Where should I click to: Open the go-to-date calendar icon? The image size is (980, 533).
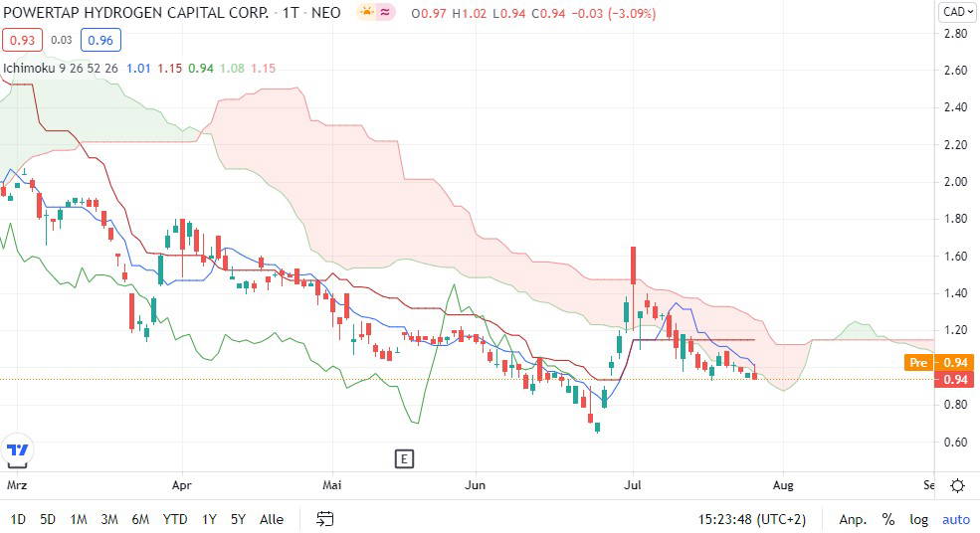tap(325, 519)
